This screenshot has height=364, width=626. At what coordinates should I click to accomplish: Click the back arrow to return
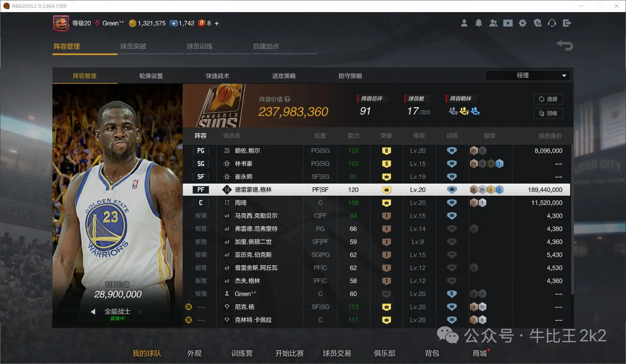tap(565, 46)
